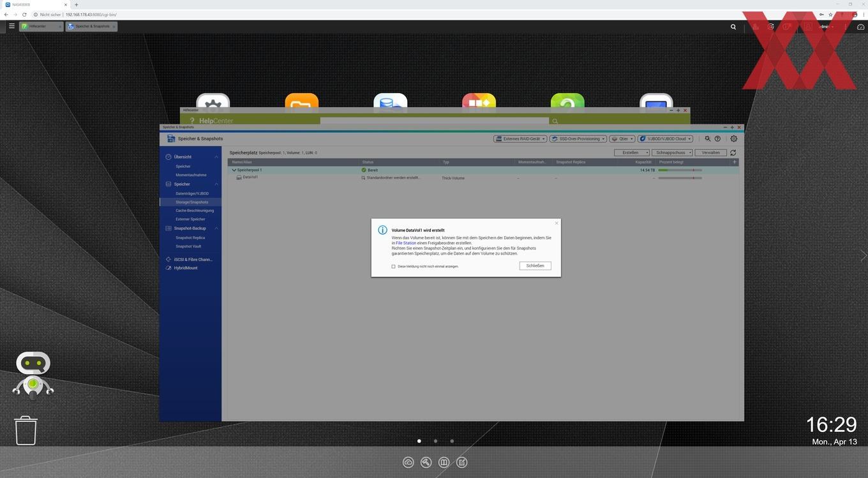Click the help question mark icon in Speicher & Snapshots
The image size is (868, 478).
tap(717, 138)
